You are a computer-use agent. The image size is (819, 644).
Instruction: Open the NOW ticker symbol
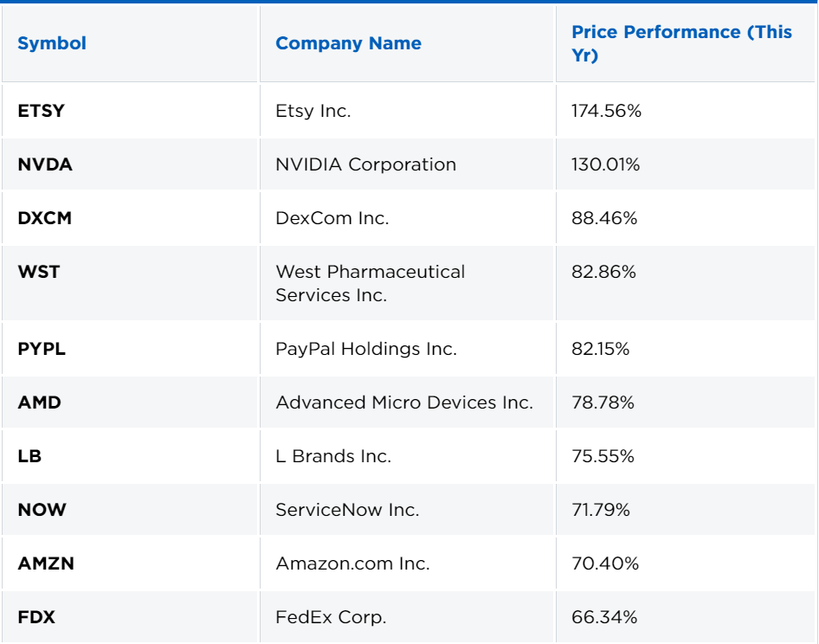click(x=42, y=510)
